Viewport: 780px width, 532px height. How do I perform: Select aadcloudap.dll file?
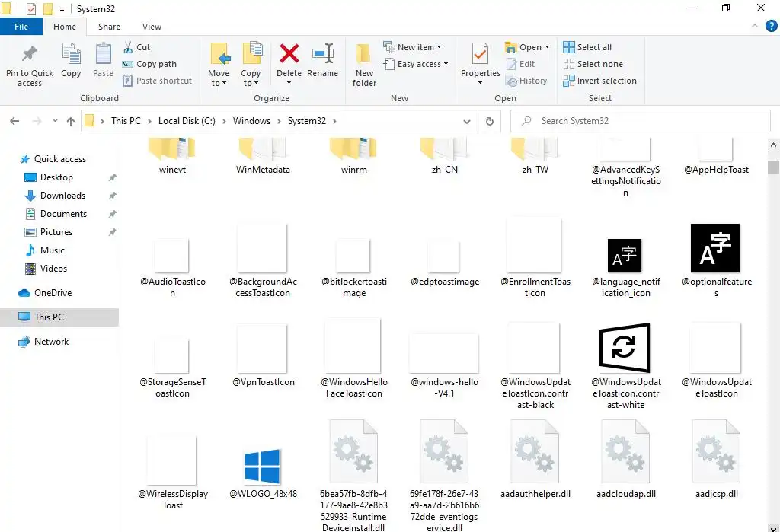pos(626,459)
